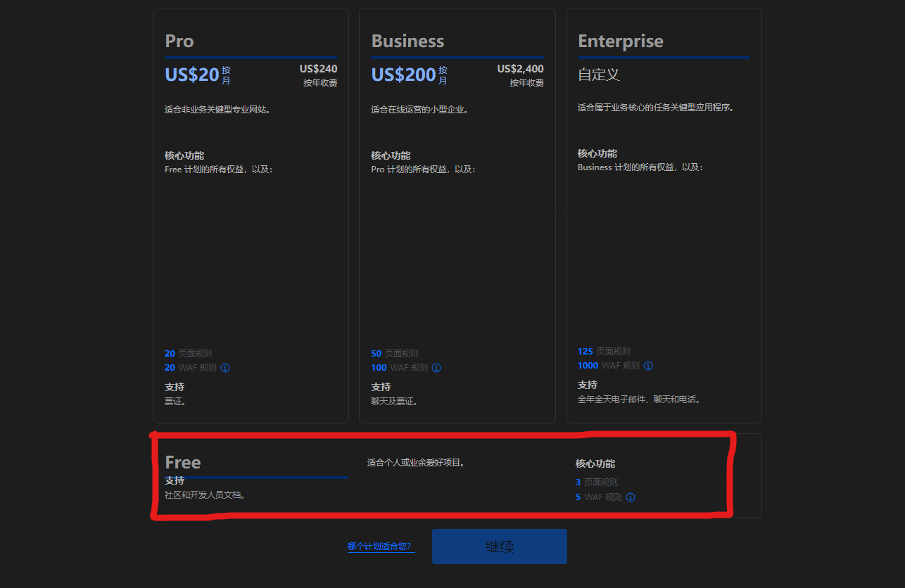Click the US$200 monthly Business price
The image size is (905, 588).
click(403, 75)
